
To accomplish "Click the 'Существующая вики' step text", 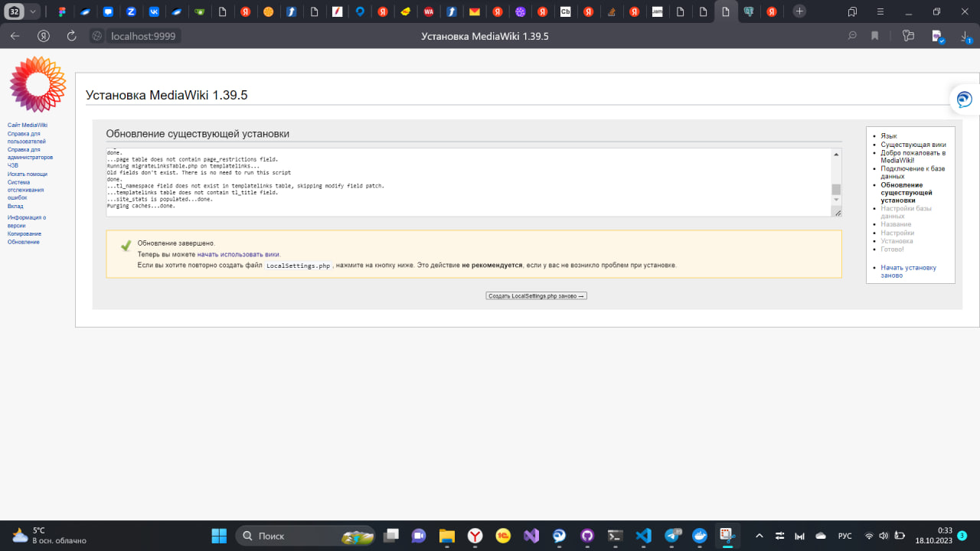I will point(913,144).
